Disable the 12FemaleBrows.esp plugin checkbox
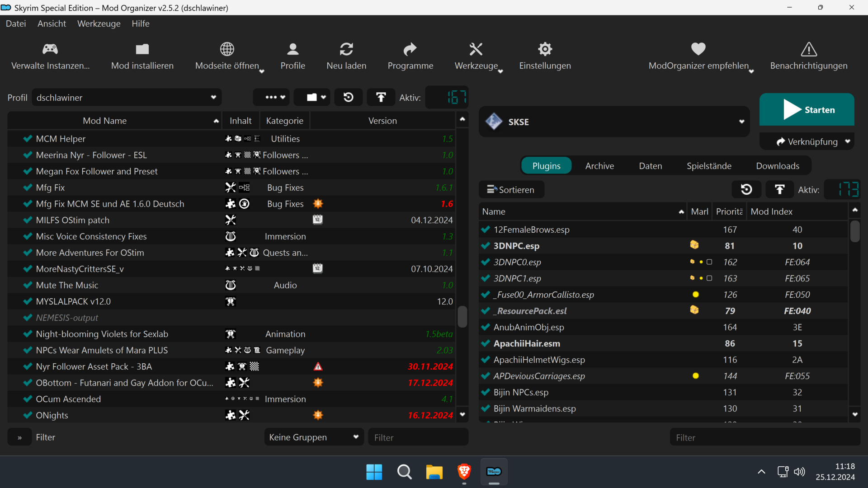Screen dimensions: 868x488 click(x=486, y=230)
